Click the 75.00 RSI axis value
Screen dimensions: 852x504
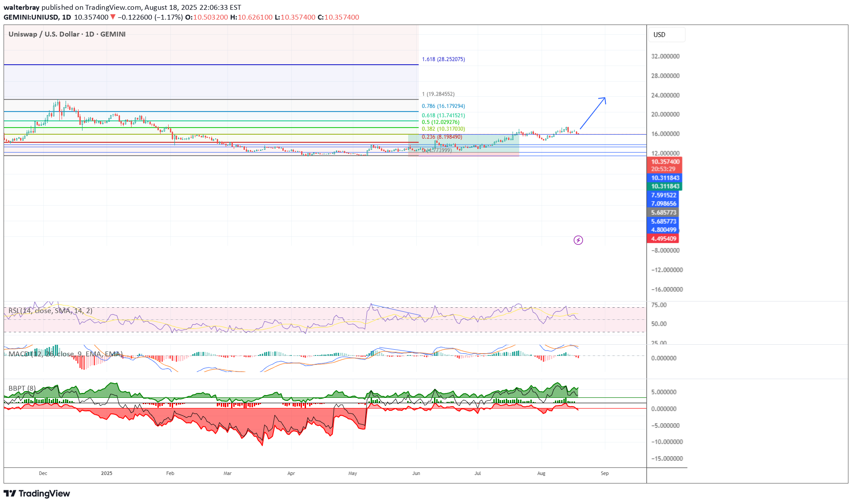point(659,305)
